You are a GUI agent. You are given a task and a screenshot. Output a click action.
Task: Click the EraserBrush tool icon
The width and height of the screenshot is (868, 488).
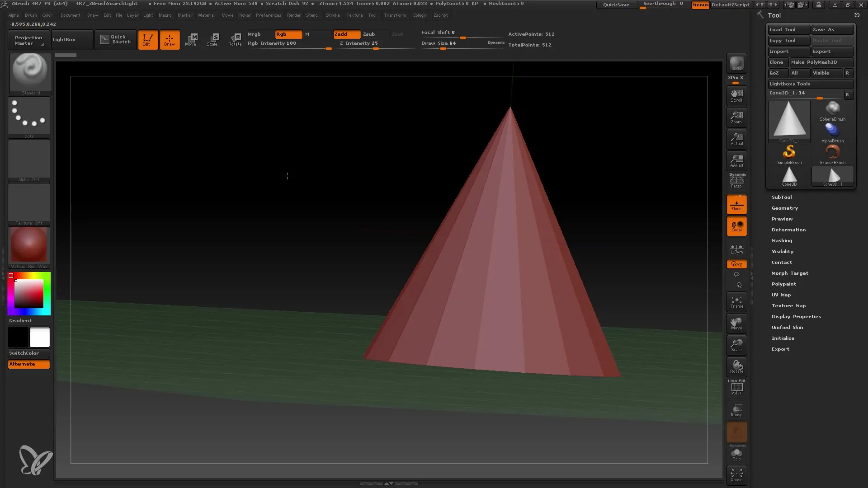(x=833, y=152)
